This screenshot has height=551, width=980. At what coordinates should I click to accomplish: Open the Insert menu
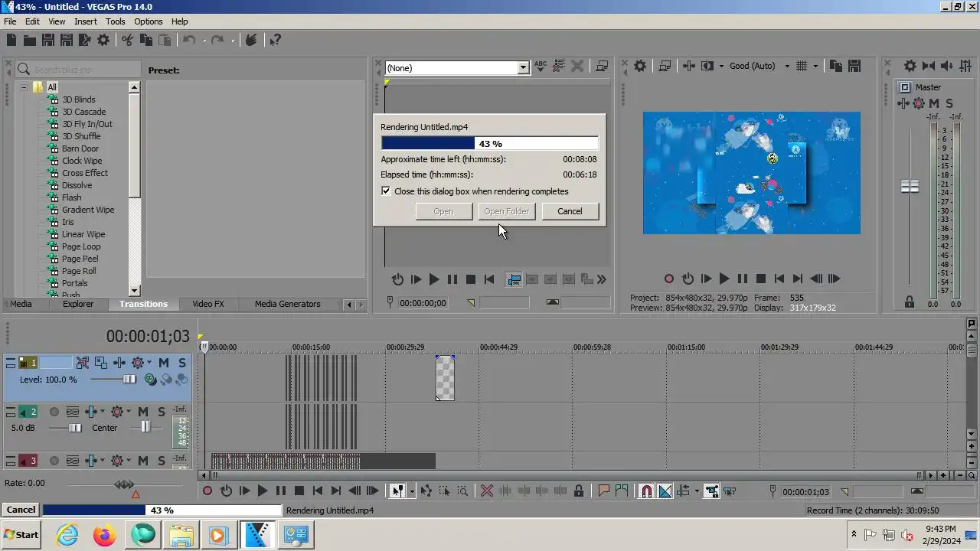tap(86, 21)
